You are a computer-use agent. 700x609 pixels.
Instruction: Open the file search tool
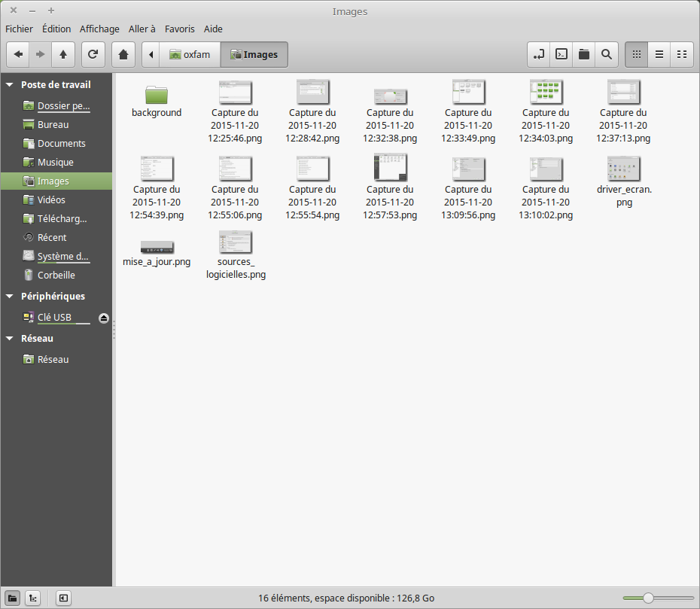[606, 54]
